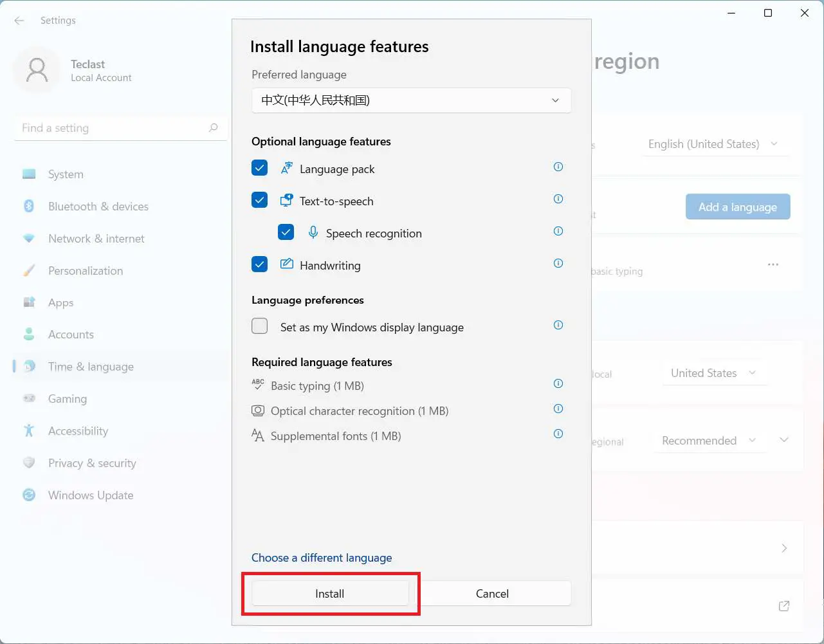Click info icon for Supplemental fonts

(x=558, y=434)
